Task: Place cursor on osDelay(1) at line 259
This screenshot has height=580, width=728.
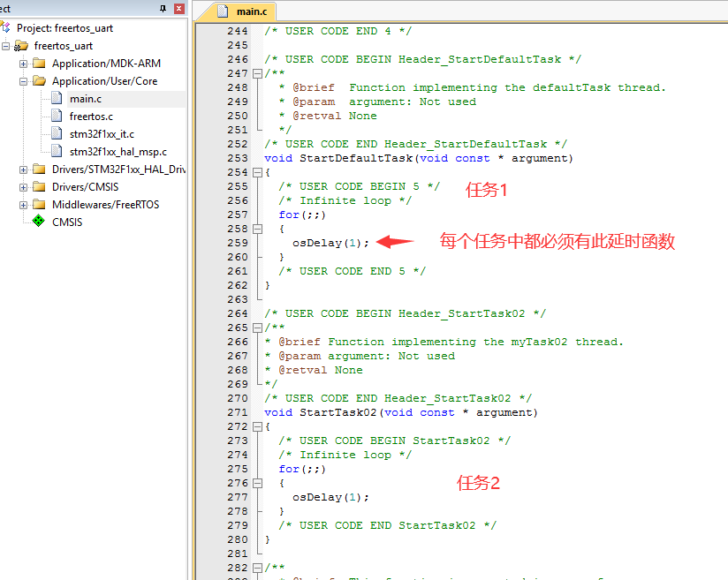Action: 330,243
